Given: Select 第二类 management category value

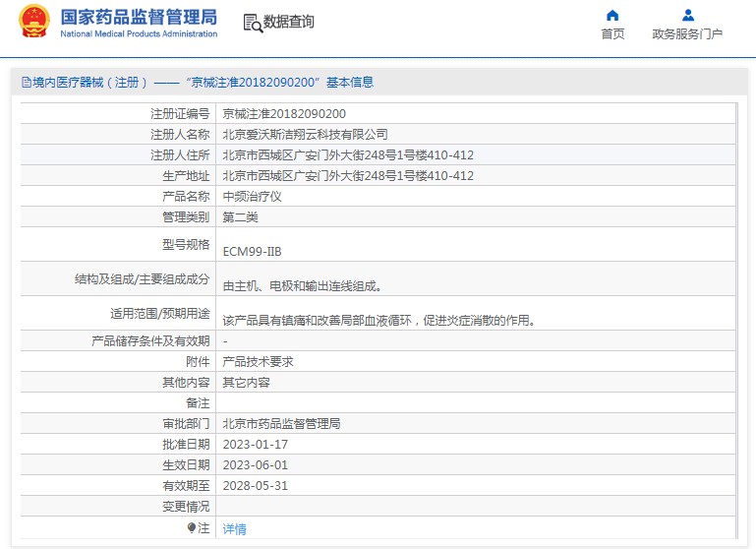Looking at the screenshot, I should pyautogui.click(x=240, y=217).
